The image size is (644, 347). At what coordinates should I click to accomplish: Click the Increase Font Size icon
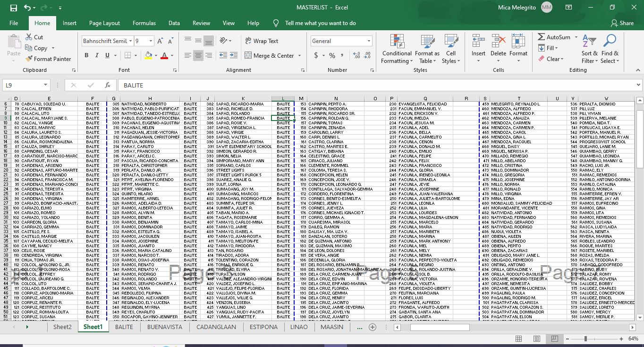coord(160,41)
